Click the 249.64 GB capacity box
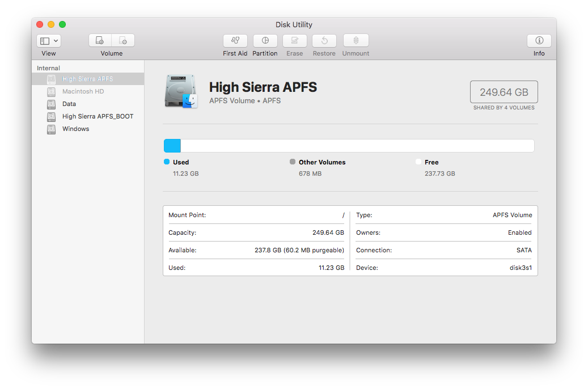 click(x=504, y=92)
